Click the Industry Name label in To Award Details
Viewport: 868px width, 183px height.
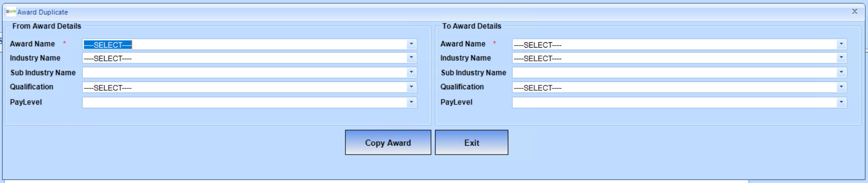pos(465,58)
